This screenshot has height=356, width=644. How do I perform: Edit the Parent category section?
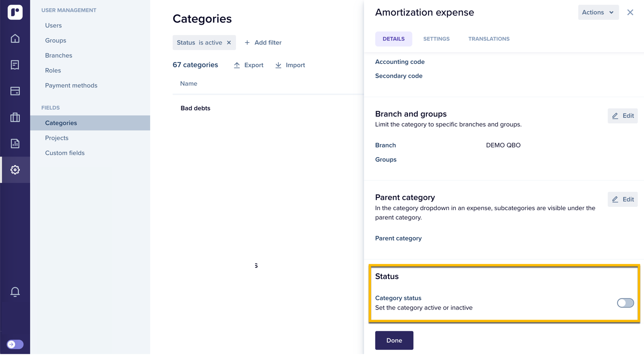pyautogui.click(x=622, y=199)
